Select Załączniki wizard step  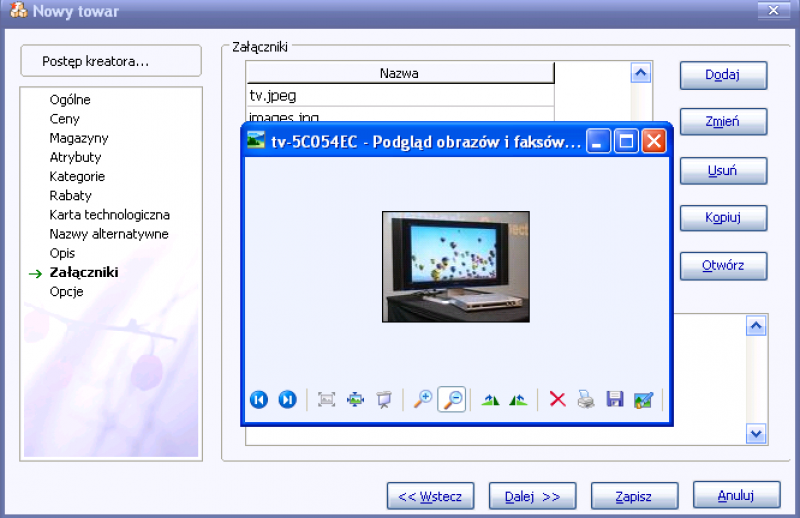tap(84, 273)
